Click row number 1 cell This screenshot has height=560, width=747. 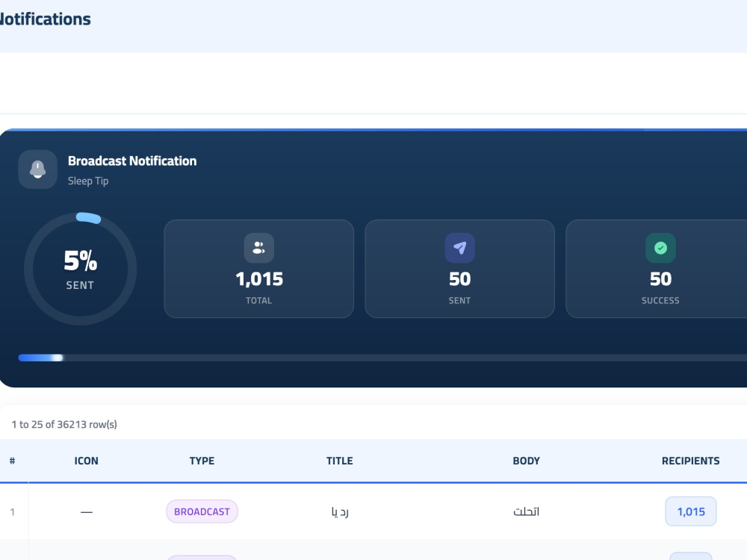[13, 512]
